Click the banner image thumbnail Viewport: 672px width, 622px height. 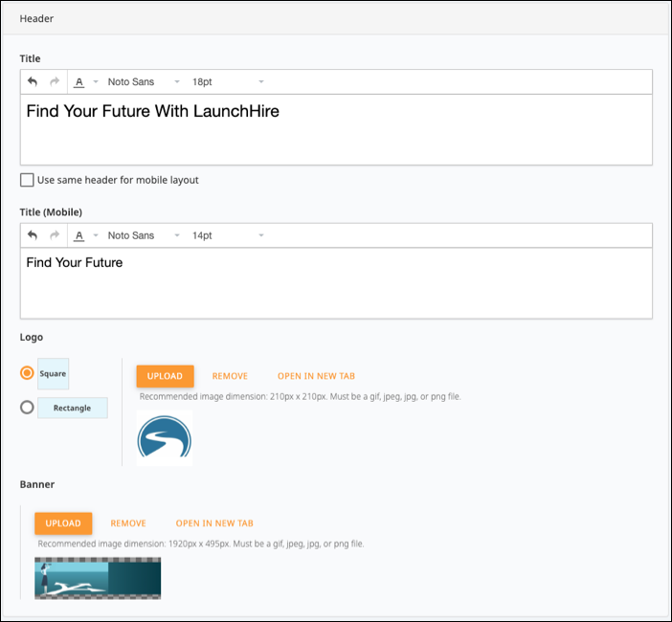click(98, 578)
